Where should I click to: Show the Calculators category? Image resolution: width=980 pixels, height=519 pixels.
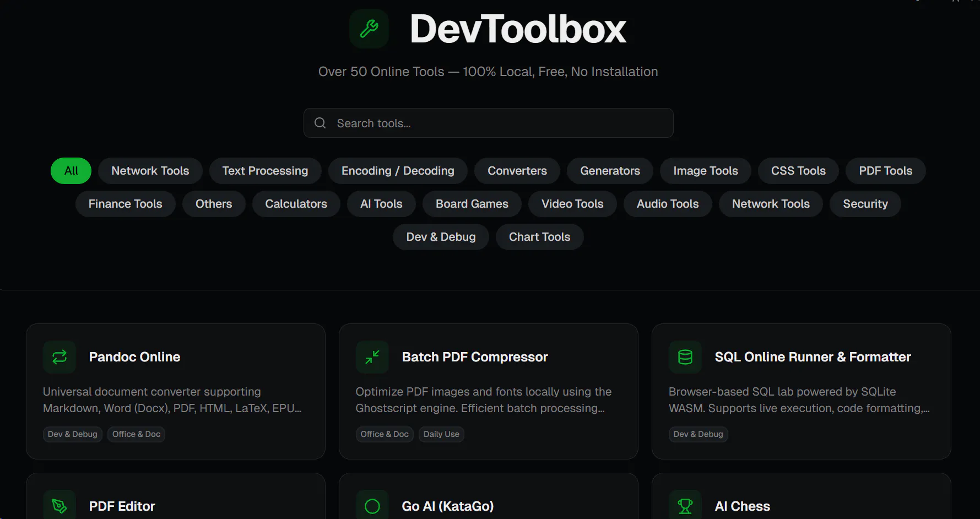(296, 204)
